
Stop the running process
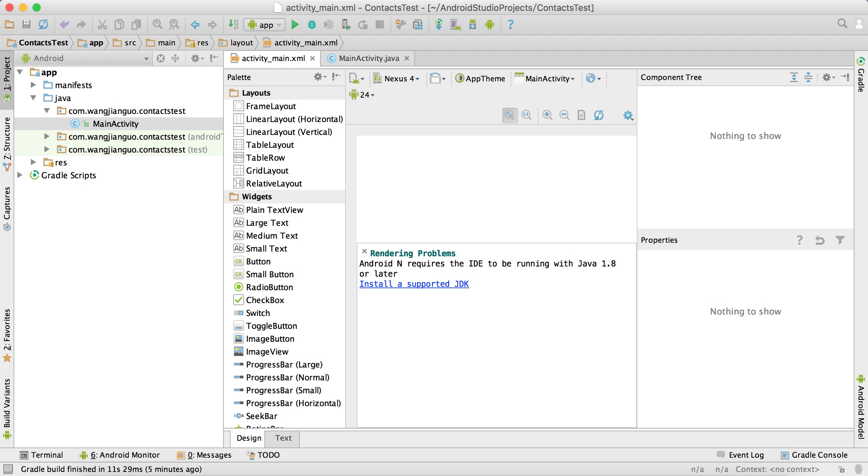pos(380,25)
